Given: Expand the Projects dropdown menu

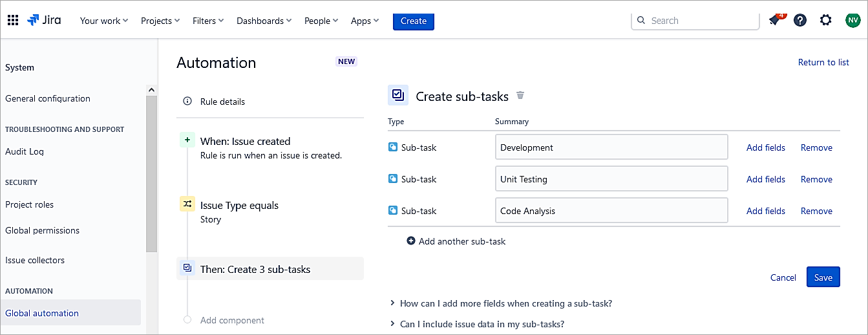Looking at the screenshot, I should click(160, 21).
